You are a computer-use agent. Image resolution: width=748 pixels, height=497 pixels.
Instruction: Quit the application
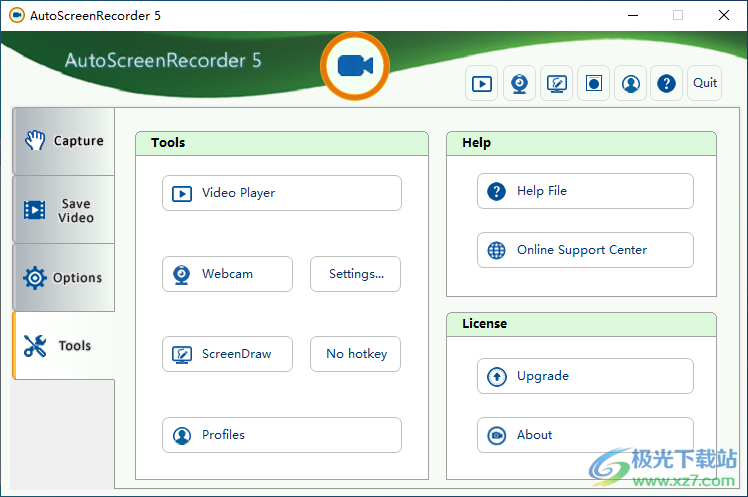(705, 83)
